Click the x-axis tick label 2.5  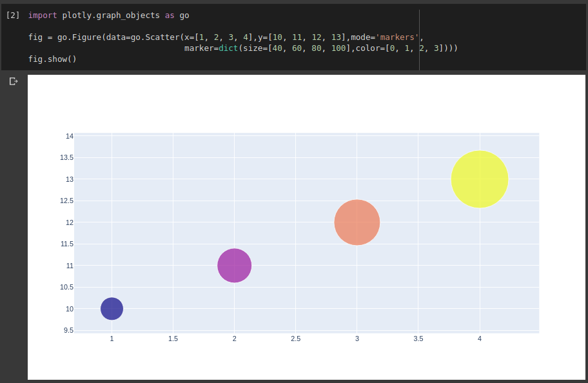pos(295,338)
